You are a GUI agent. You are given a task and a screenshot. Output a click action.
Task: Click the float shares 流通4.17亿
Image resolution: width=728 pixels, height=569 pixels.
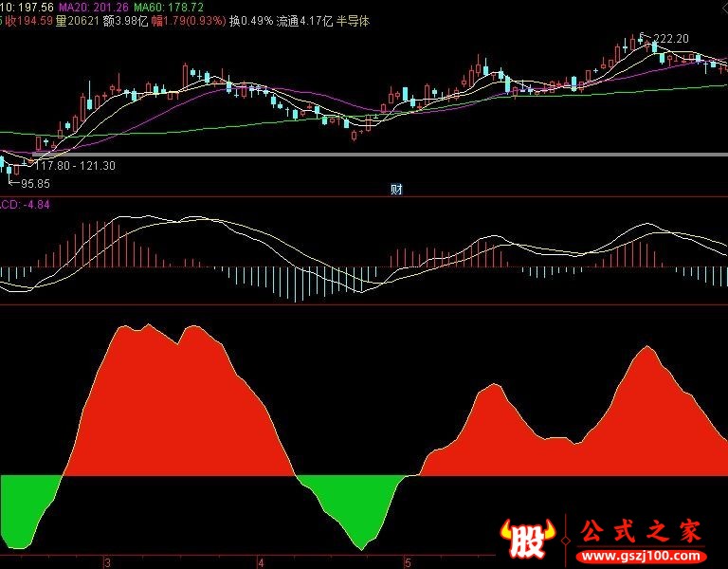point(304,21)
